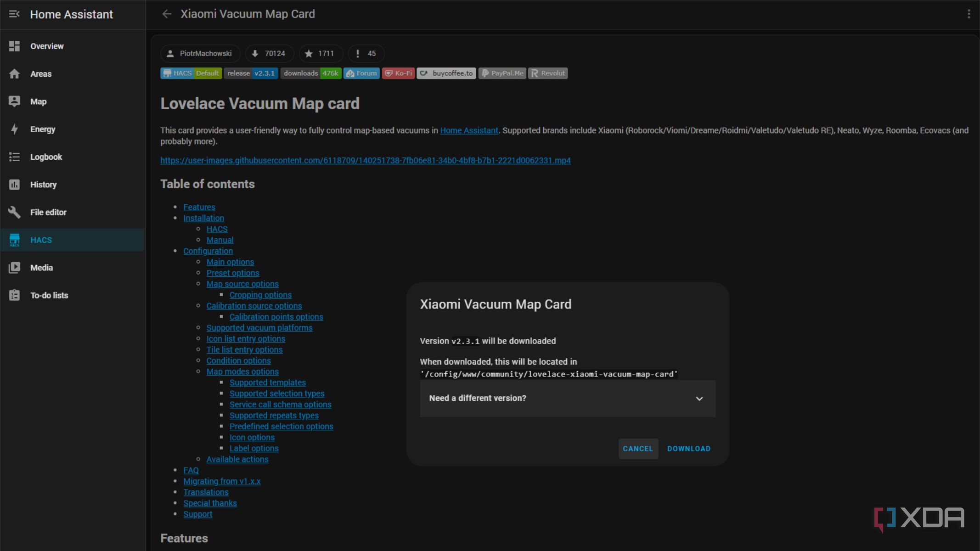Open the Tile list entry options link
Image resolution: width=980 pixels, height=551 pixels.
(x=244, y=350)
